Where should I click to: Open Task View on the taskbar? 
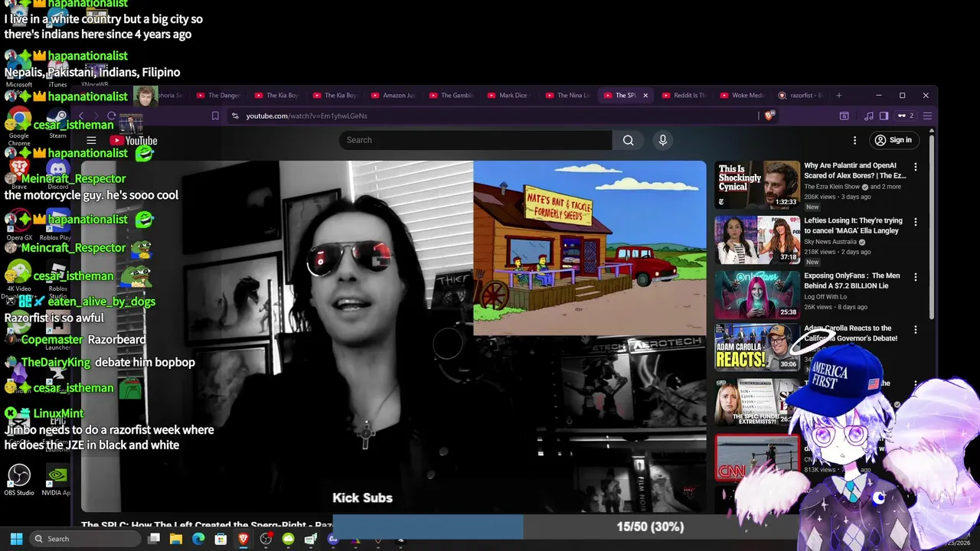click(x=154, y=539)
